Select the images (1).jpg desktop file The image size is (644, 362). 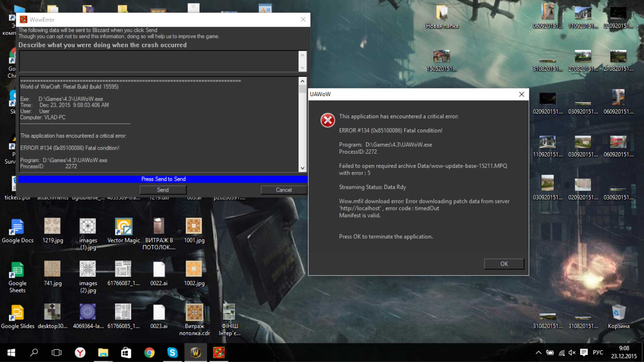tap(88, 234)
